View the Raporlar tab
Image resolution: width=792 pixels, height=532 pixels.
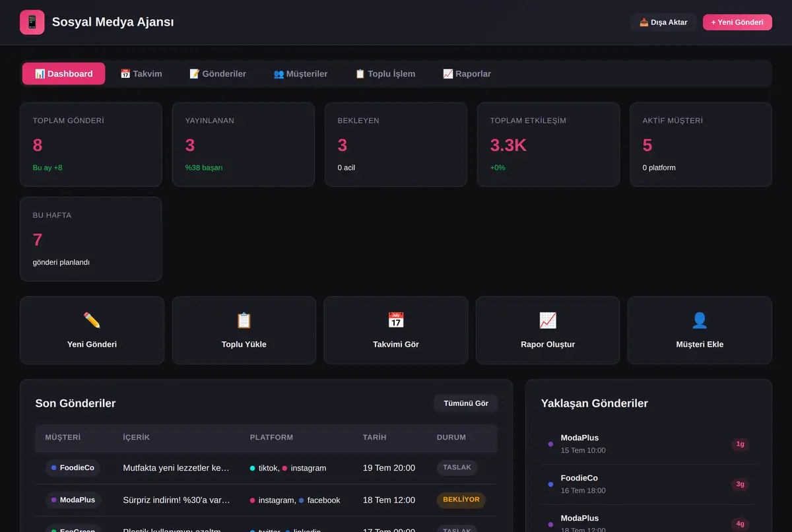[x=467, y=74]
